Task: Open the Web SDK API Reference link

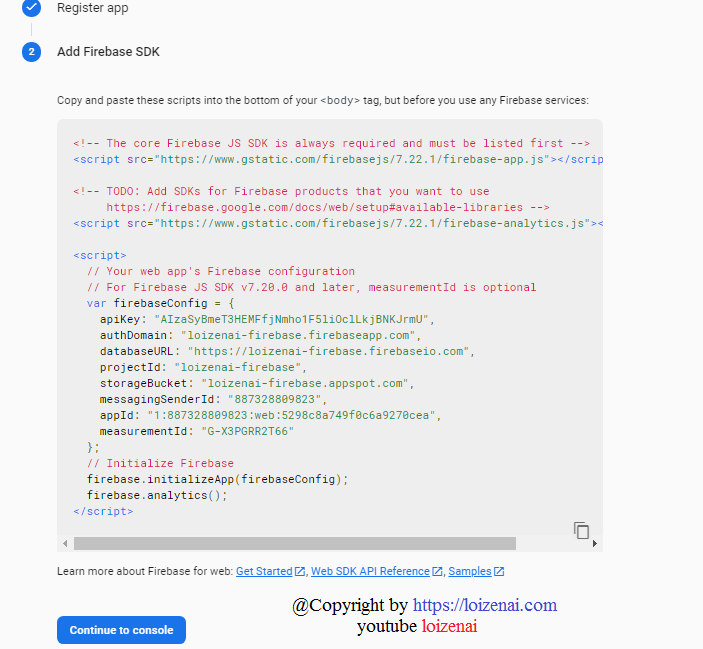Action: click(x=370, y=571)
